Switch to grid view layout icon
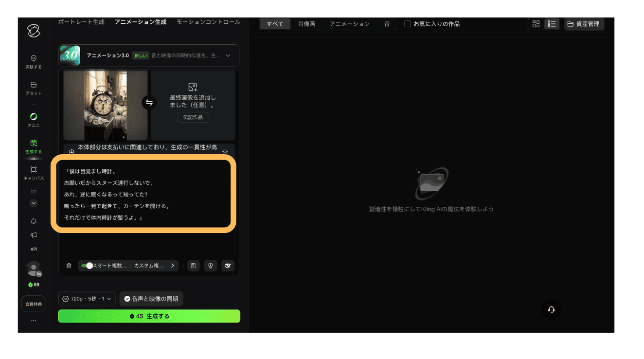Viewport: 644px width, 359px height. coord(536,24)
